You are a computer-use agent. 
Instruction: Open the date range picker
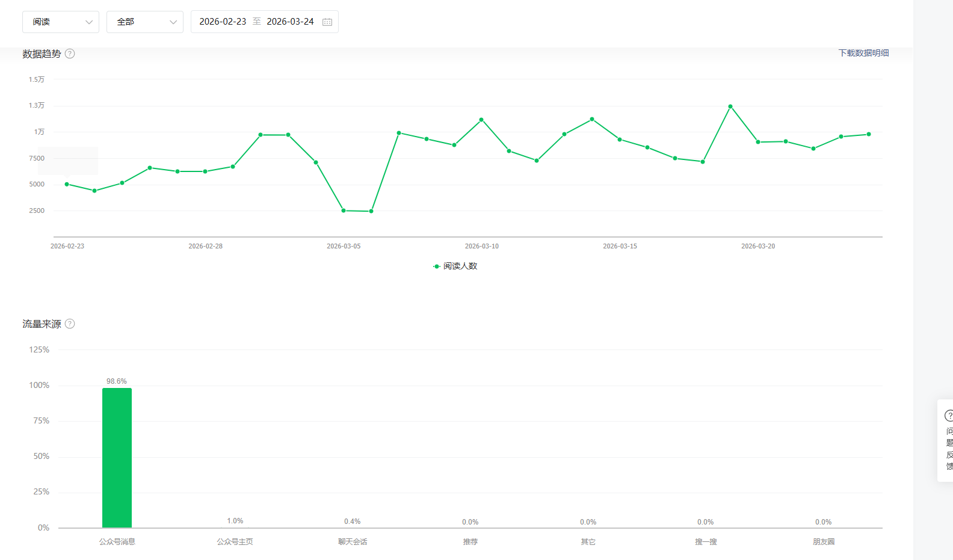coord(264,22)
